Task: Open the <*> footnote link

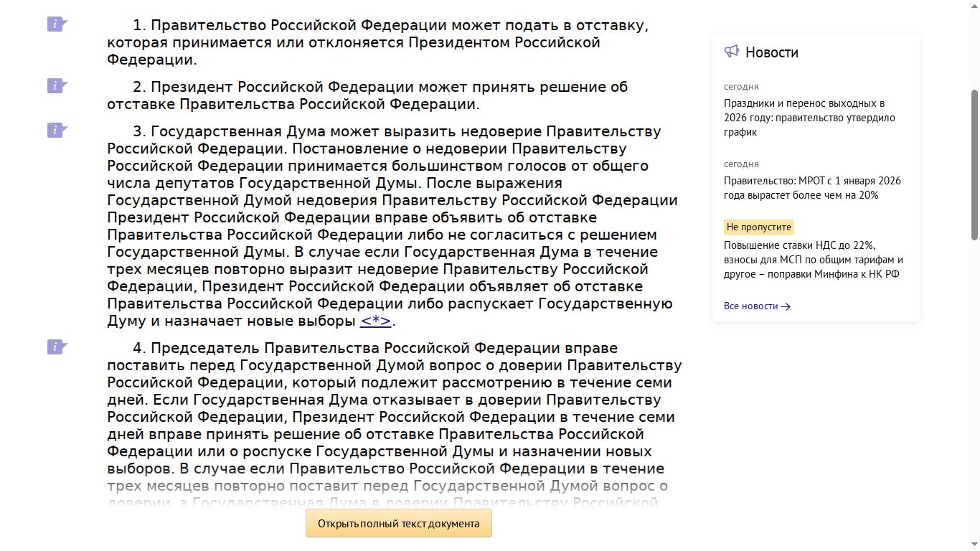Action: click(x=375, y=321)
